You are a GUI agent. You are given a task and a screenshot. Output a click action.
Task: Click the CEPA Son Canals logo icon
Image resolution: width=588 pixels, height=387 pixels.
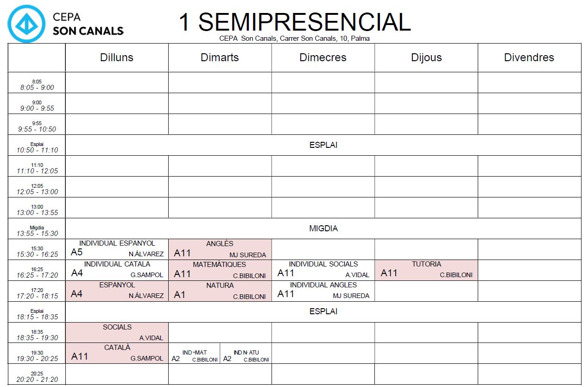26,24
